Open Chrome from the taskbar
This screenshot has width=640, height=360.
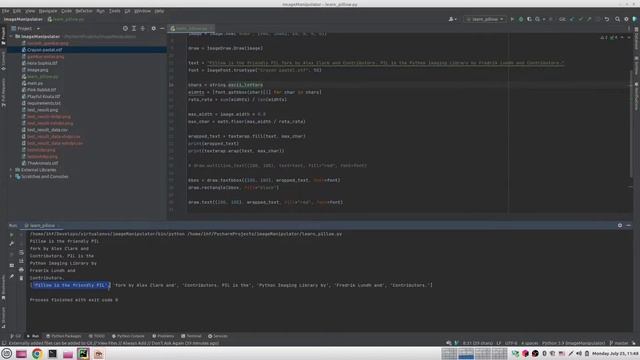[x=37, y=354]
